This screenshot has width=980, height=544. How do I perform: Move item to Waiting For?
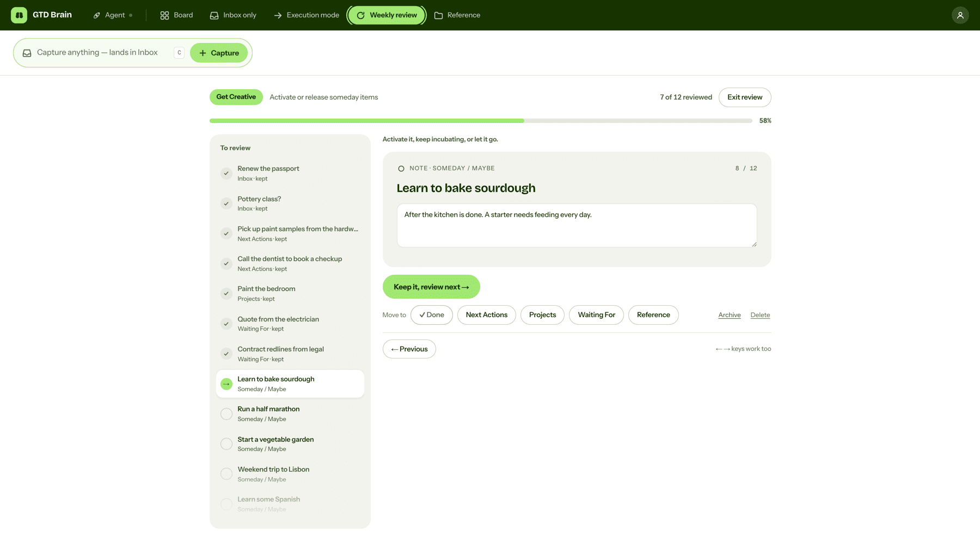(x=596, y=315)
